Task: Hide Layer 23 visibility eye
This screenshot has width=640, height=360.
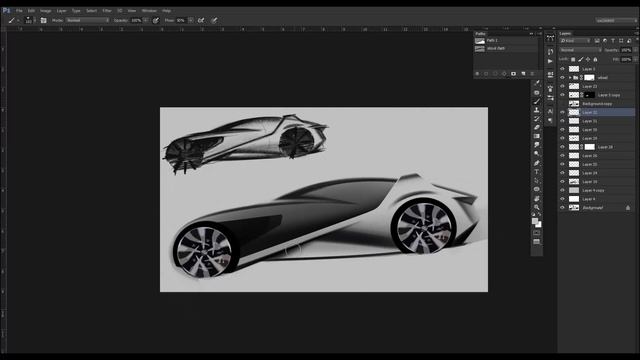Action: [562, 86]
